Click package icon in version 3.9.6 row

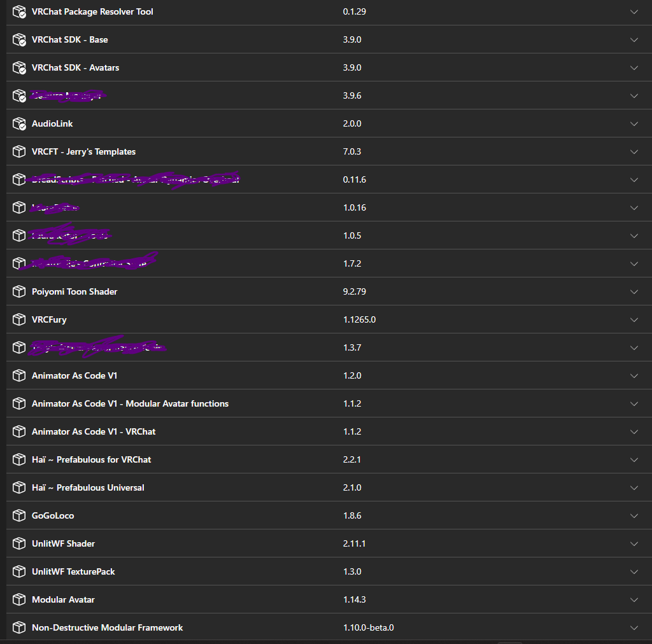point(19,96)
